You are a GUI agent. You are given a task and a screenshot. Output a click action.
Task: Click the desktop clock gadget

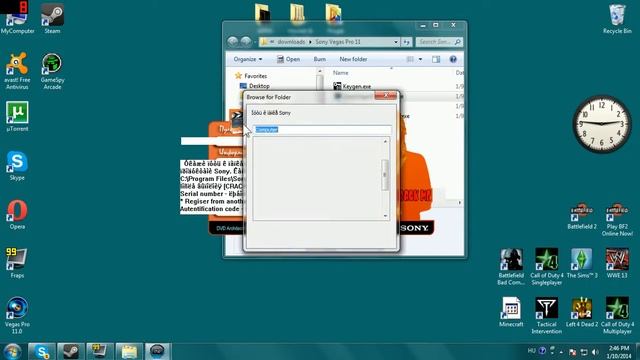602,124
